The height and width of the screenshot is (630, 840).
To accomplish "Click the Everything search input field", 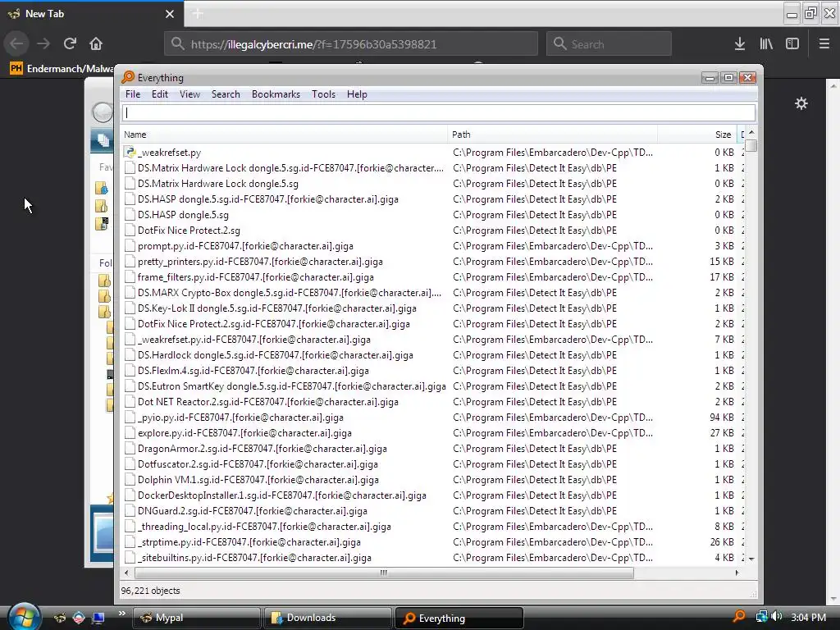I will (x=439, y=112).
